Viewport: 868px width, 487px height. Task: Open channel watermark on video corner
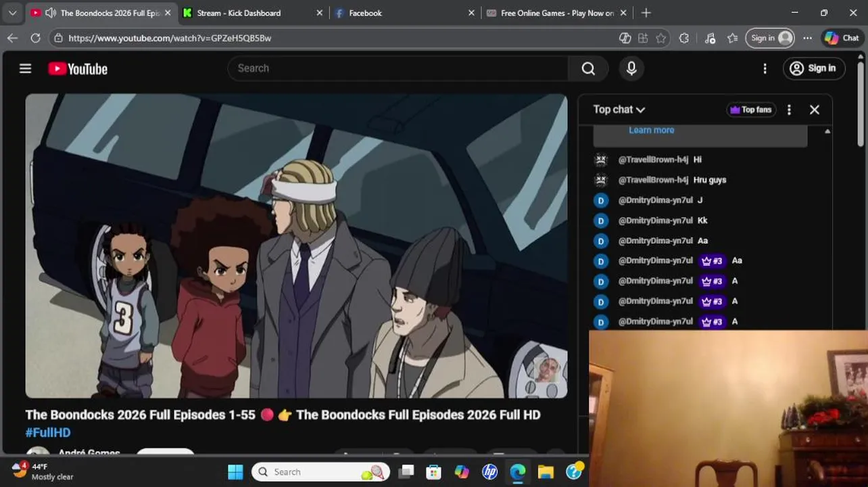(548, 369)
